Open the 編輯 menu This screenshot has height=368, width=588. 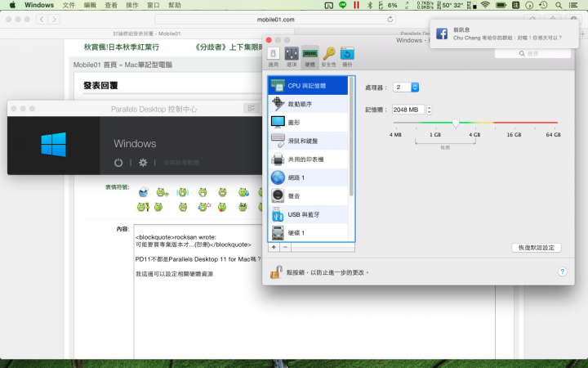[90, 5]
